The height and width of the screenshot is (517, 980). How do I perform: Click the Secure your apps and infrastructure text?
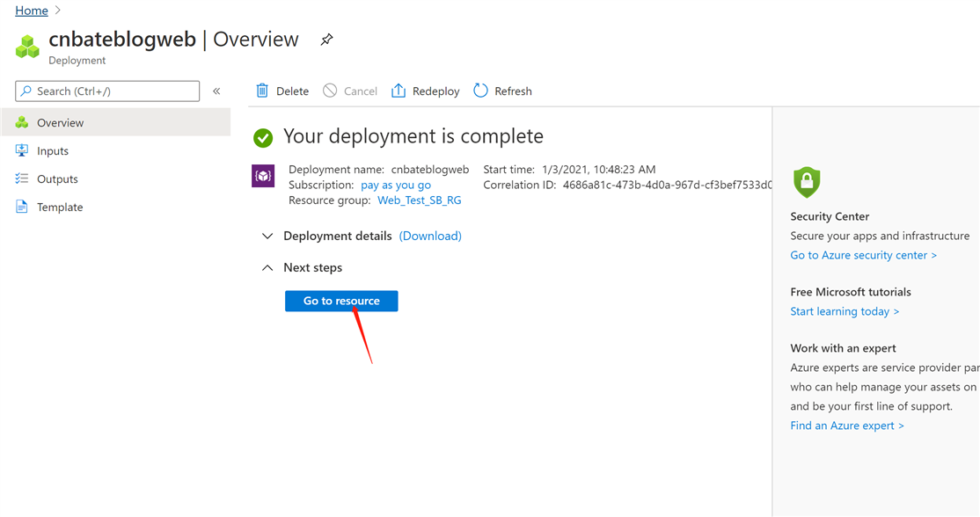880,236
